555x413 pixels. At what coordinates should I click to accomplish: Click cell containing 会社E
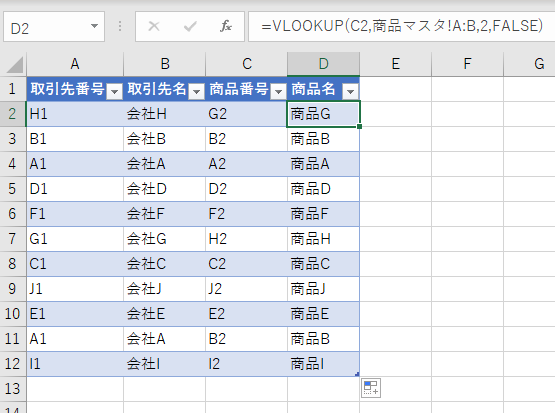[x=165, y=314]
